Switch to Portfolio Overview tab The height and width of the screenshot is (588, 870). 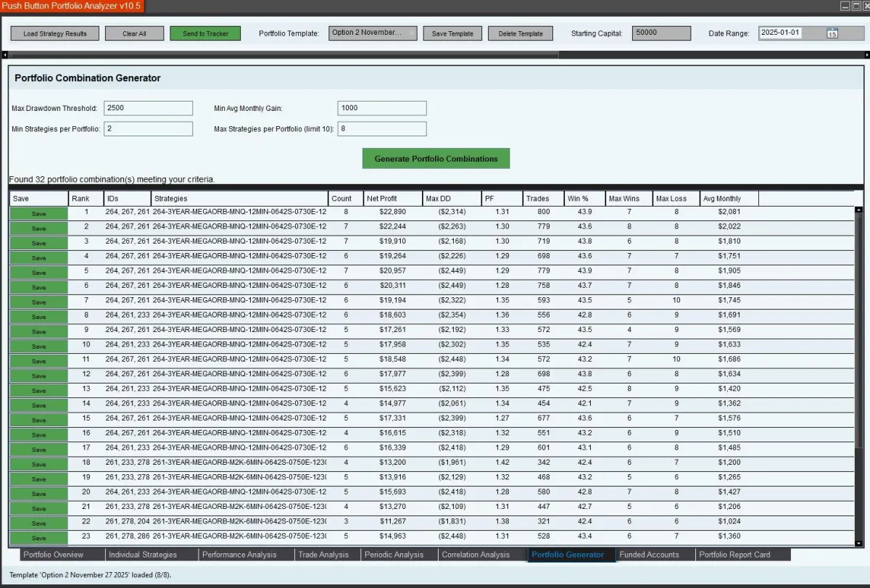point(53,555)
